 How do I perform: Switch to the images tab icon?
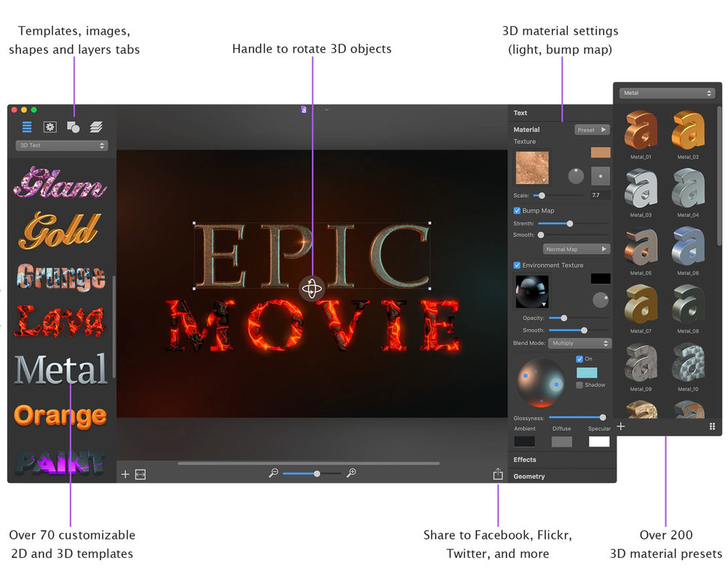pos(50,127)
